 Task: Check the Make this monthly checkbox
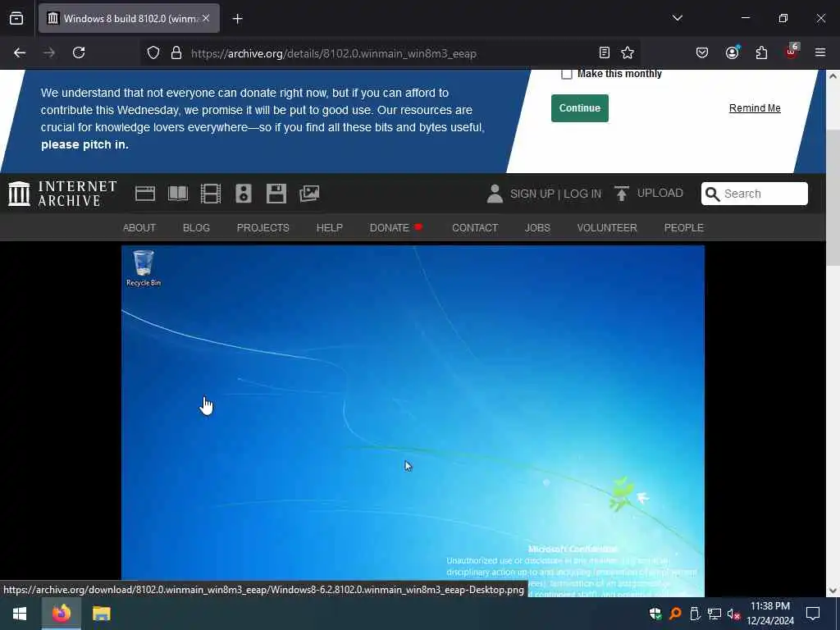click(567, 74)
